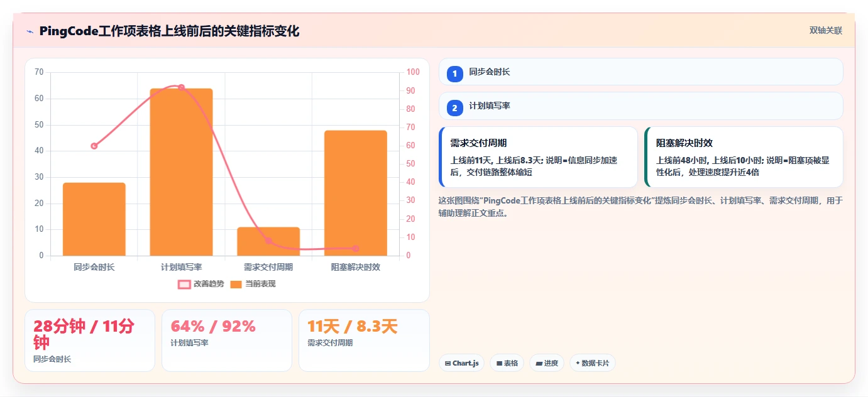868x397 pixels.
Task: Click the icon inside the Chart.js tag
Action: 448,363
